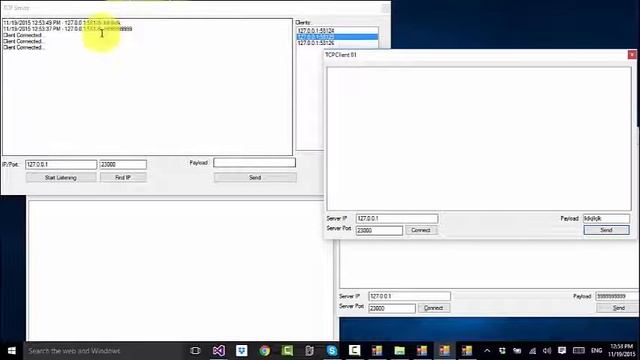Image resolution: width=640 pixels, height=360 pixels.
Task: Open Google Chrome from the taskbar
Action: [264, 351]
